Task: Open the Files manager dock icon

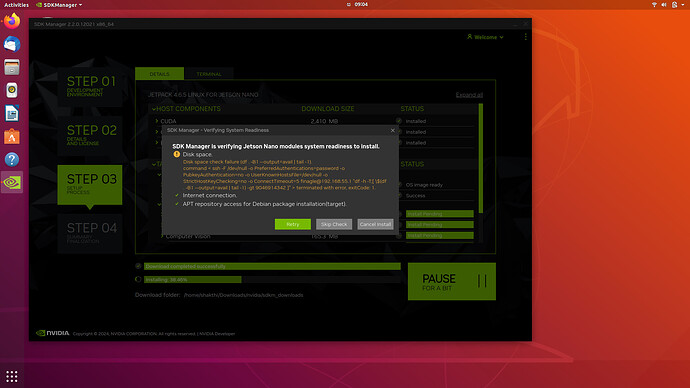Action: 12,67
